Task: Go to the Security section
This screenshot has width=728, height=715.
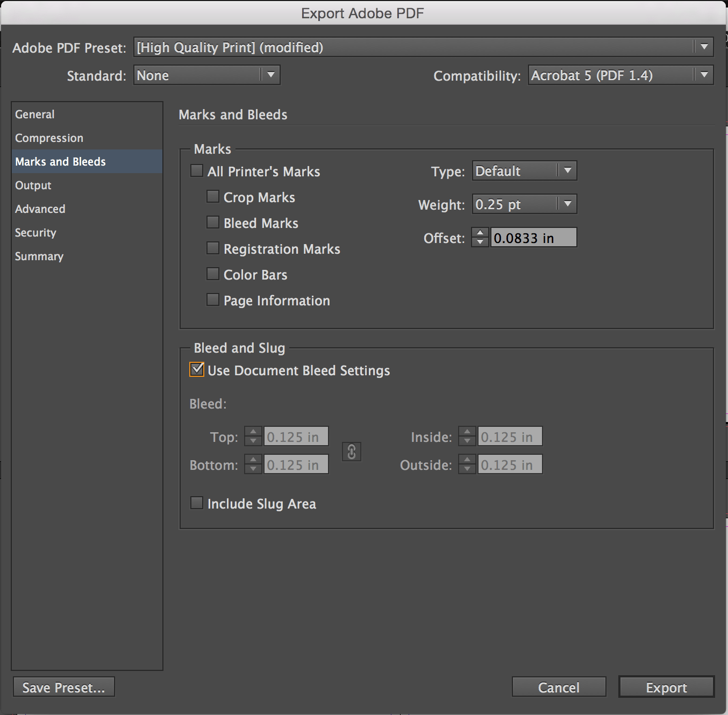Action: pyautogui.click(x=35, y=233)
